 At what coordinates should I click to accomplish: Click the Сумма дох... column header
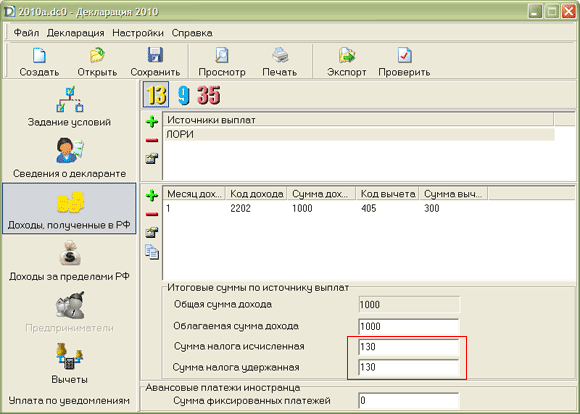321,194
